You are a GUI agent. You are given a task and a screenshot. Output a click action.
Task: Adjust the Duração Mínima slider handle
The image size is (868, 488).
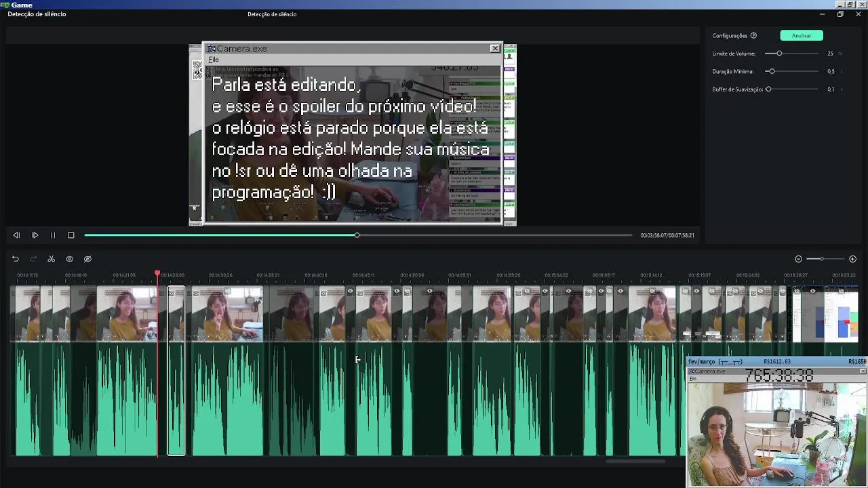click(x=772, y=71)
